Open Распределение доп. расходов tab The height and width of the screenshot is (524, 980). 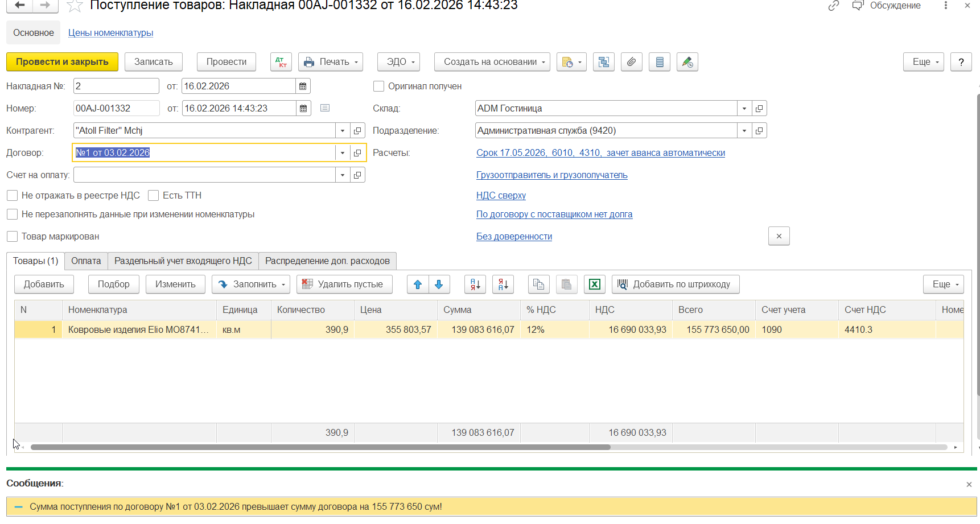tap(328, 261)
